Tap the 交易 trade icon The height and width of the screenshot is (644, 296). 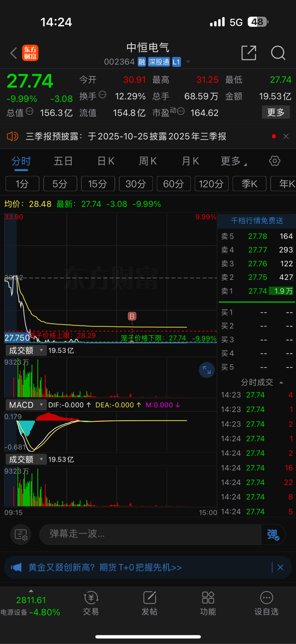point(91,604)
